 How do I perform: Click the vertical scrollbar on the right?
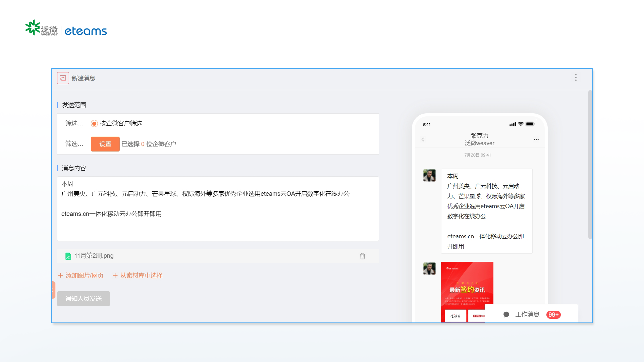tap(590, 164)
